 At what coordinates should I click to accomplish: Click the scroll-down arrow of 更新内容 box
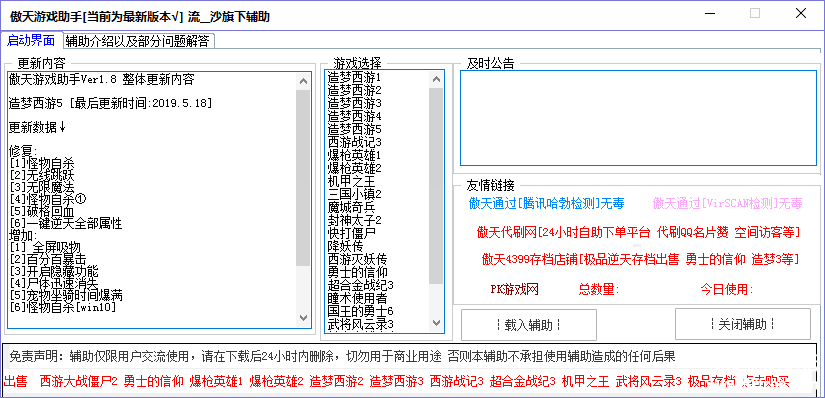pyautogui.click(x=303, y=318)
